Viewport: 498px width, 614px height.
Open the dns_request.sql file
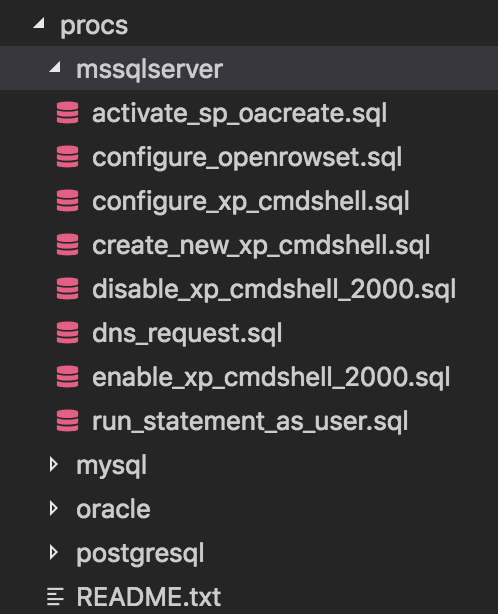tap(187, 334)
